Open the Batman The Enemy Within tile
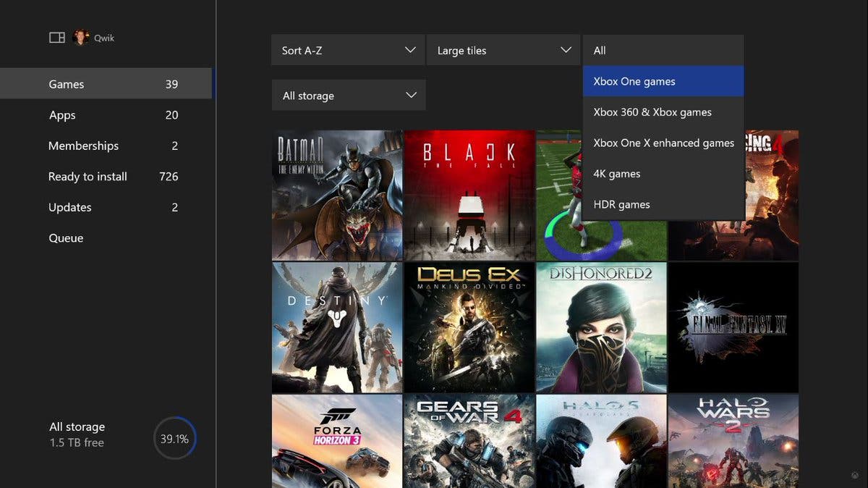 coord(337,195)
